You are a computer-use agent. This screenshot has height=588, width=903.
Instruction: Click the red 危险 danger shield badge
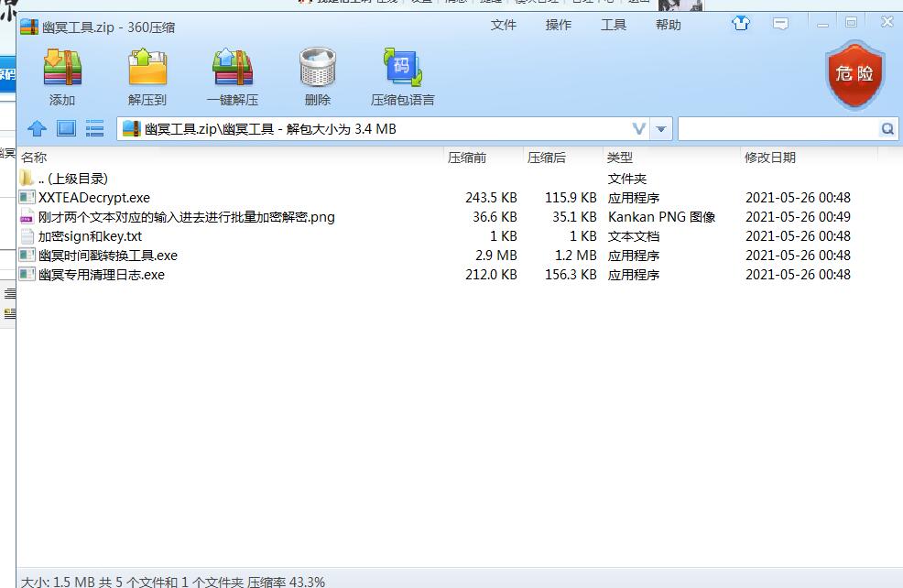tap(854, 75)
